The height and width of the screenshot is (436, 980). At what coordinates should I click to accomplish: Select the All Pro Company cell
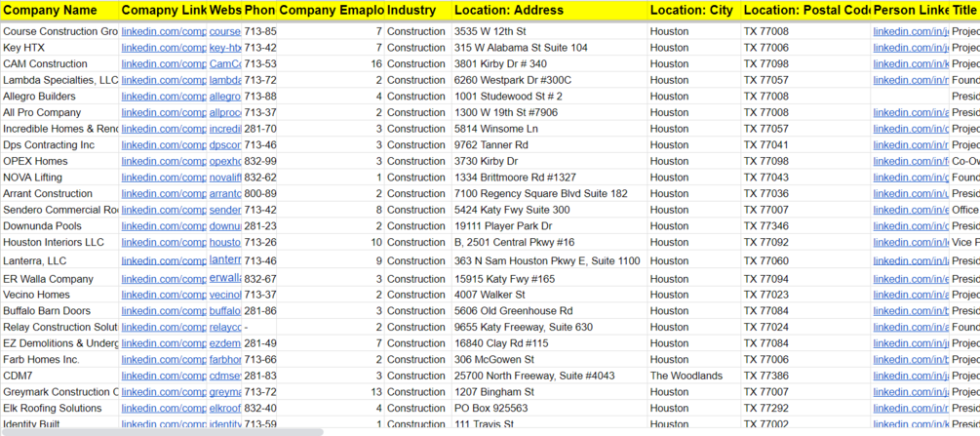(x=59, y=112)
